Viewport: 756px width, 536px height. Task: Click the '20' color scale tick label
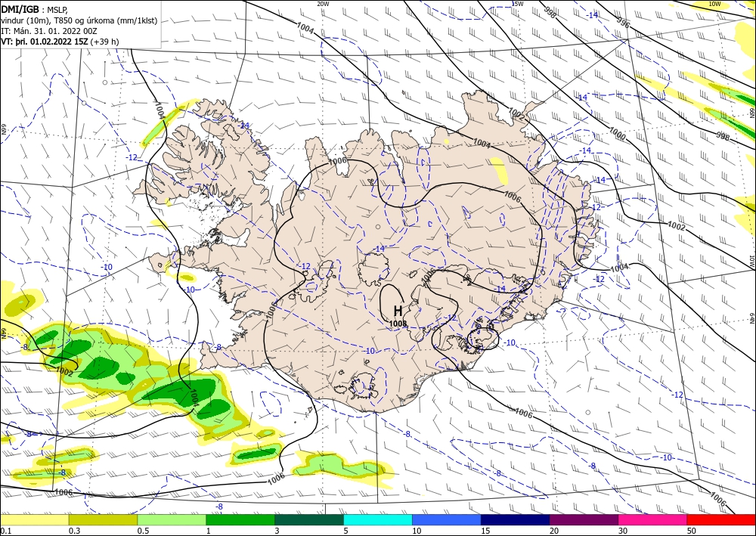click(554, 531)
